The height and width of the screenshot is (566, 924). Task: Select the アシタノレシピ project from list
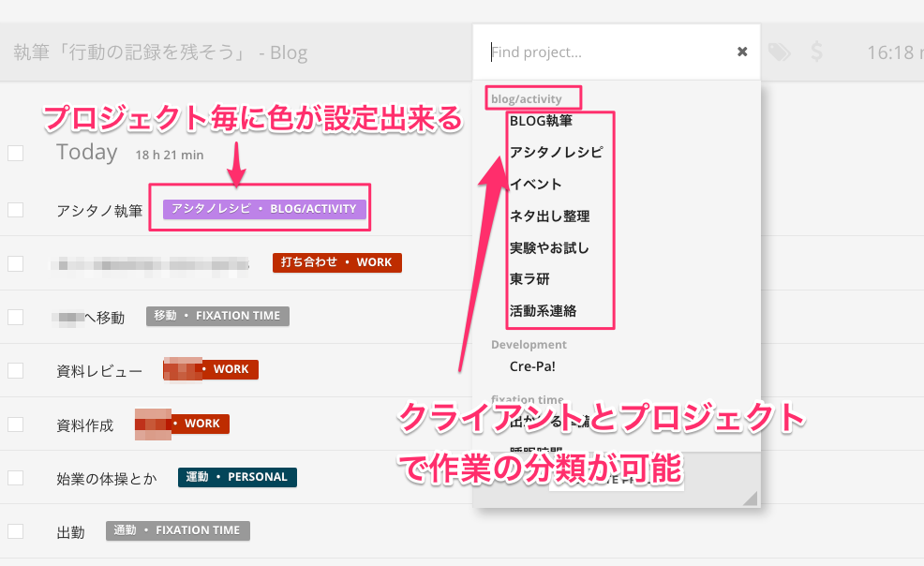click(556, 153)
